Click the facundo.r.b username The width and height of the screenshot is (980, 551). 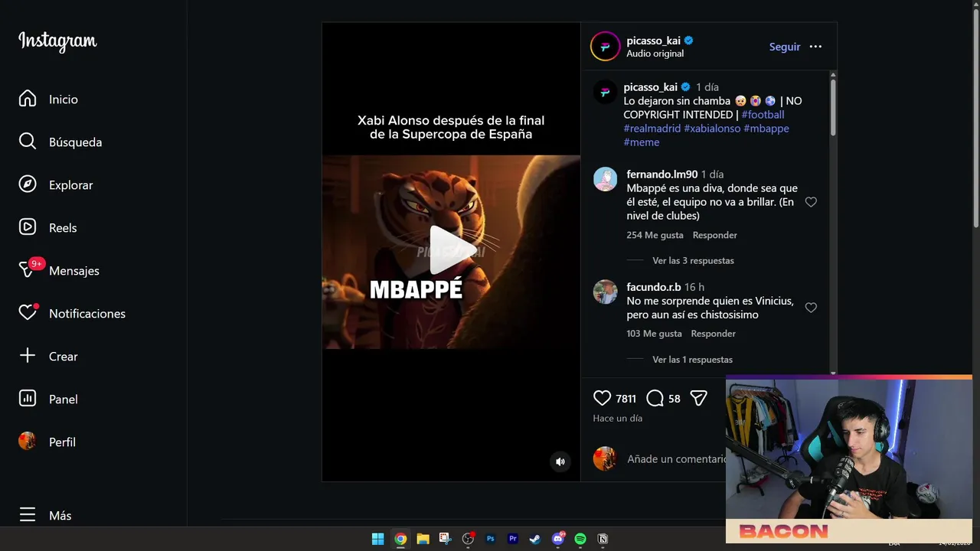click(x=654, y=287)
